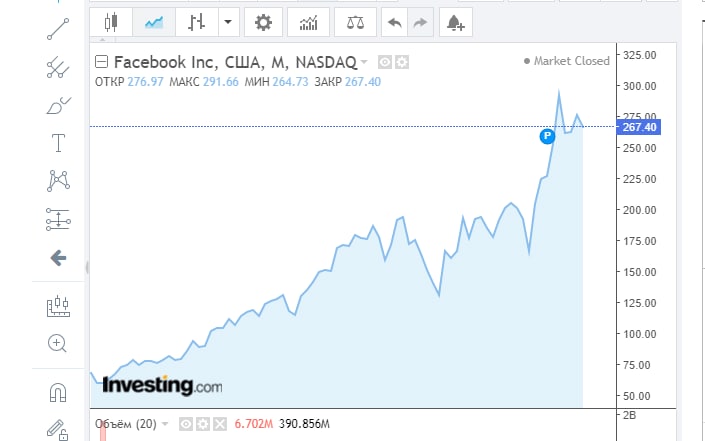This screenshot has height=441, width=705.
Task: Open the chart-type dropdown arrow
Action: click(x=230, y=21)
